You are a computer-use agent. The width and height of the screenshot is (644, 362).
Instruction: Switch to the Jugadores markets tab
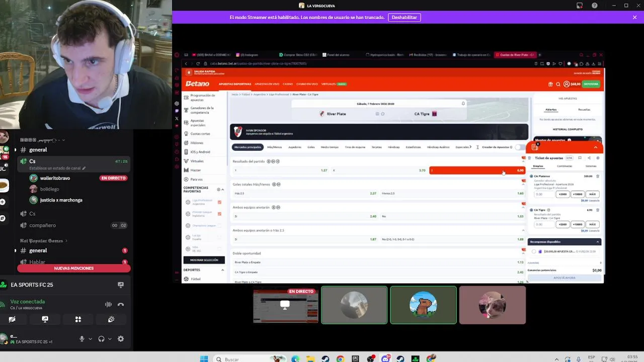coord(295,147)
